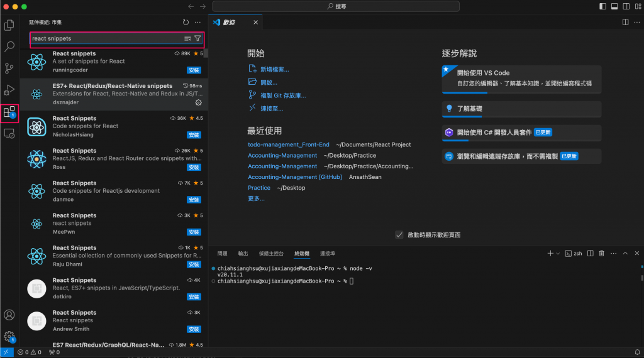Open the extension filter menu
This screenshot has width=644, height=358.
[197, 38]
